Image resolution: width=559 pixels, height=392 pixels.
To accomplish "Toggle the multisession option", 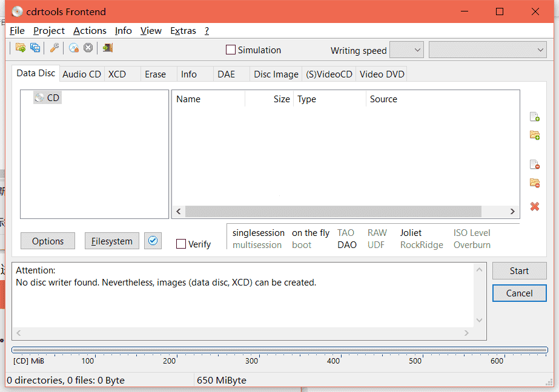I will tap(257, 245).
